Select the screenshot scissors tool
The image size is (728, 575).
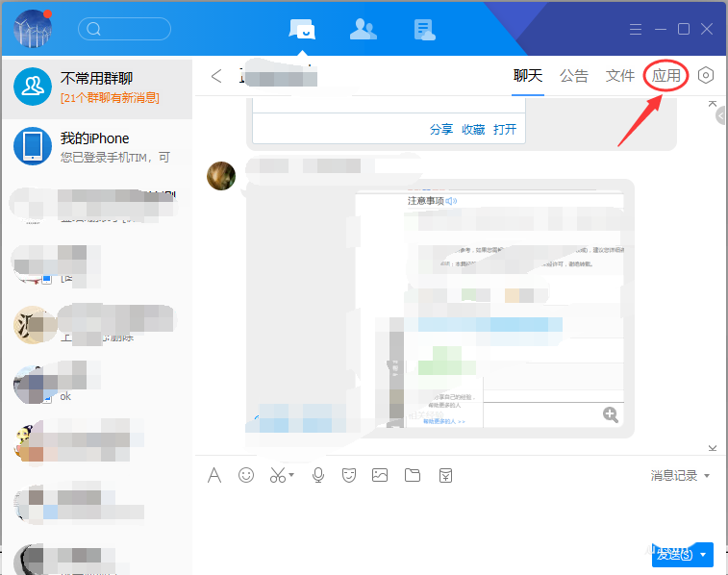pyautogui.click(x=278, y=475)
